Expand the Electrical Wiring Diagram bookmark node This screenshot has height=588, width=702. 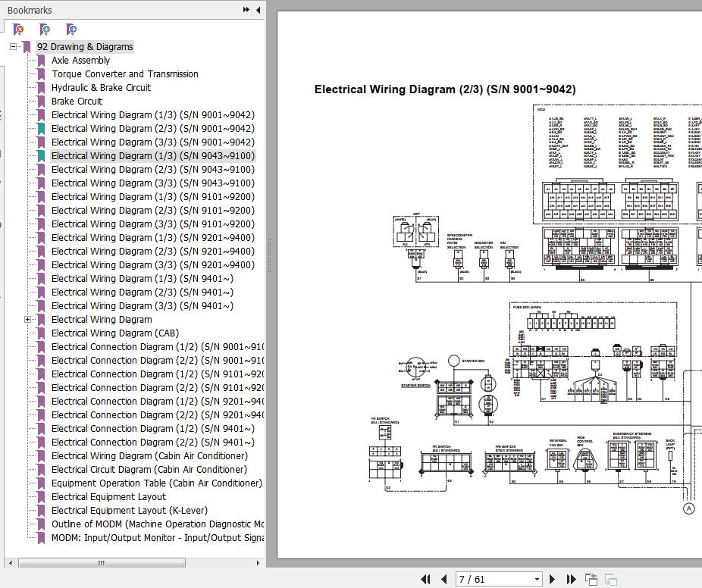pos(28,320)
